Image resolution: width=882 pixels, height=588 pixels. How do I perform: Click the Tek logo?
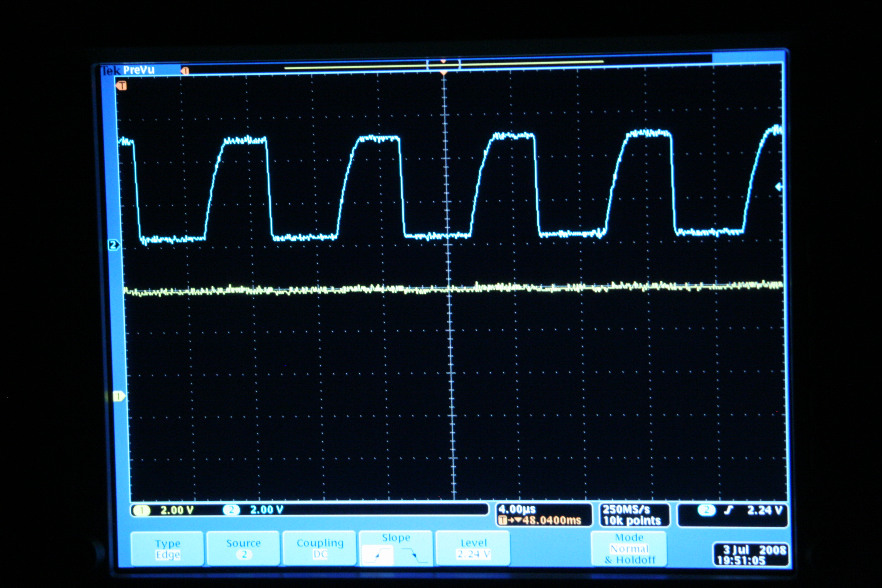point(111,70)
